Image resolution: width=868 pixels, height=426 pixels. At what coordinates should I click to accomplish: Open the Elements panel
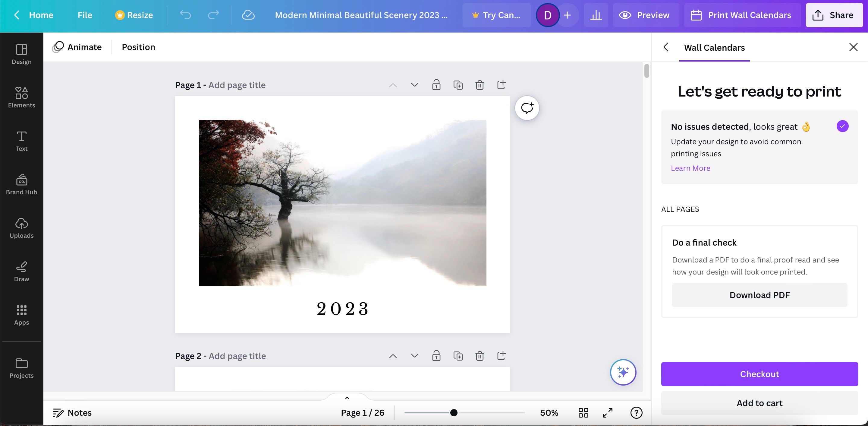point(21,98)
